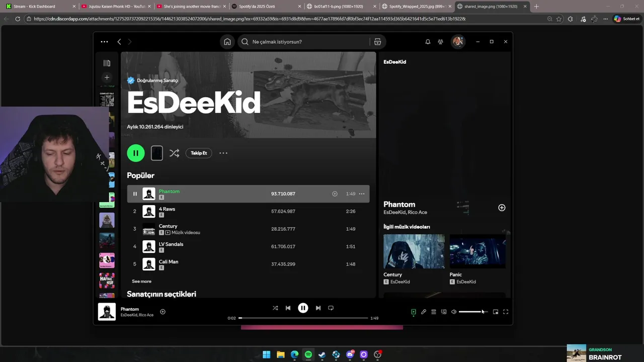
Task: Reload the browser page
Action: click(x=18, y=19)
